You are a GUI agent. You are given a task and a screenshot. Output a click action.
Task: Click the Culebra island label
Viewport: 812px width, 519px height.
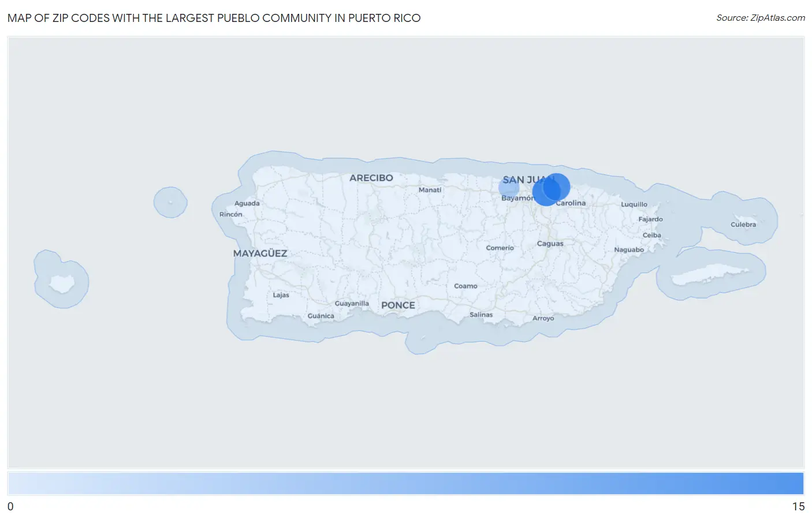click(x=743, y=225)
